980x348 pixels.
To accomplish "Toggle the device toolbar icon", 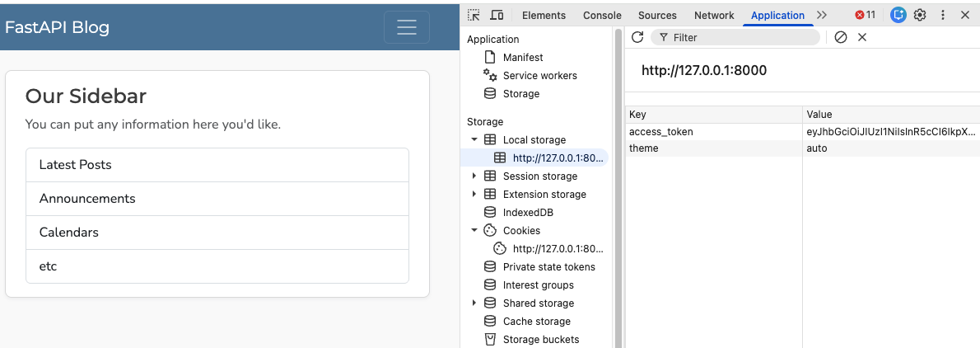I will tap(497, 15).
